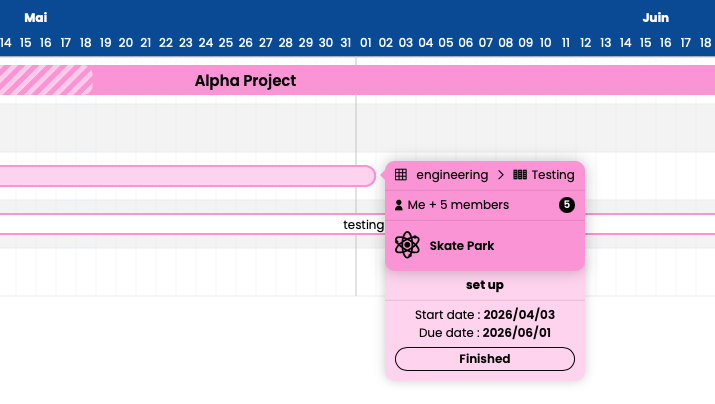Click the Skate Park project name
The height and width of the screenshot is (404, 715).
tap(461, 246)
